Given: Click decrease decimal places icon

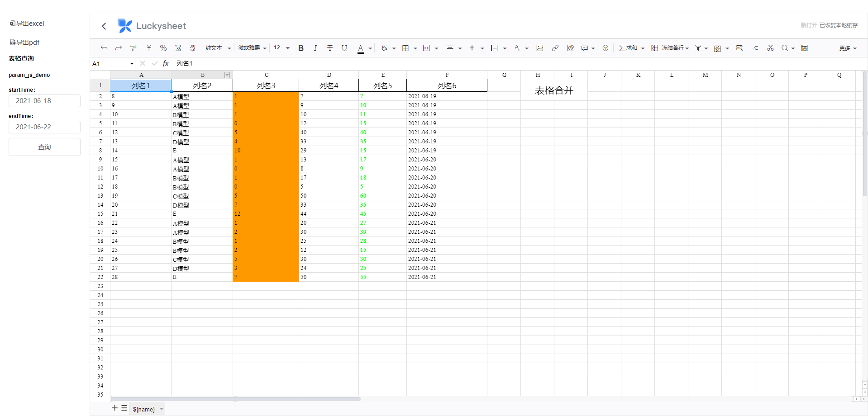Looking at the screenshot, I should 178,48.
